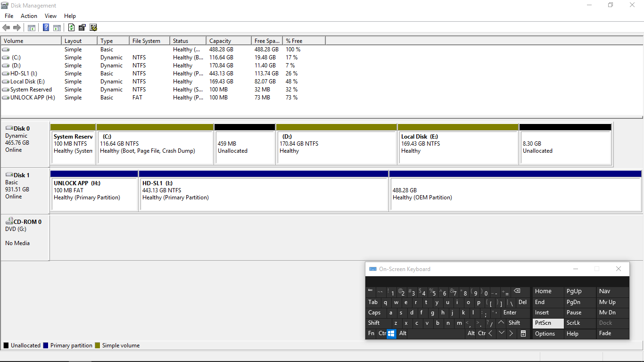Screen dimensions: 644x362
Task: Tap the PrtScn key on the On-Screen Keyboard
Action: click(548, 323)
